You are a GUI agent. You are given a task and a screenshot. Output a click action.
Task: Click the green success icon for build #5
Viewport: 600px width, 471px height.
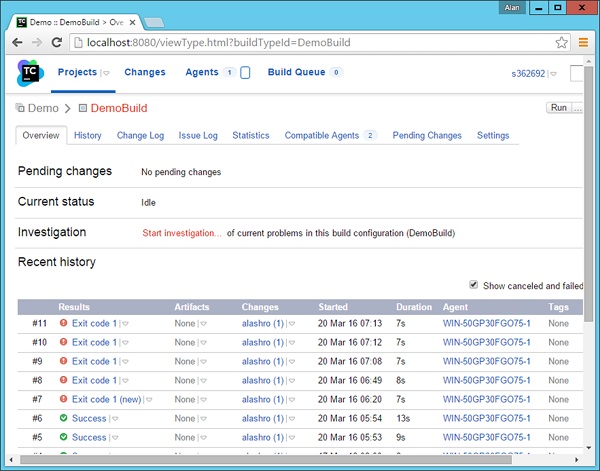tap(63, 437)
